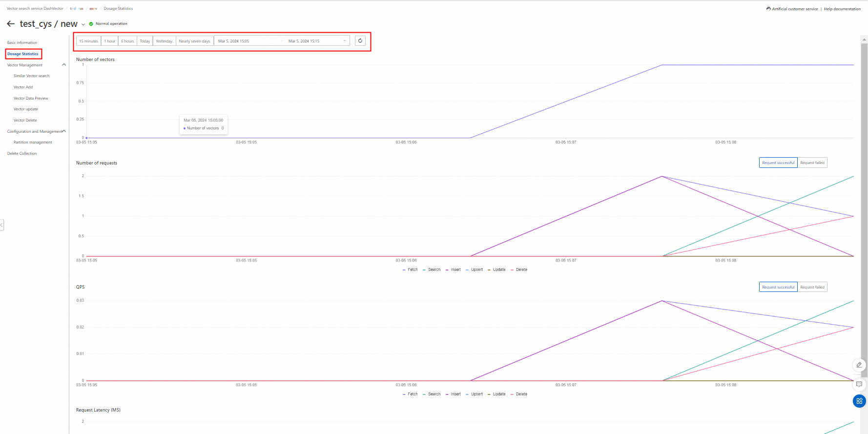The height and width of the screenshot is (434, 868).
Task: Open Dosage Statistics page
Action: point(23,54)
